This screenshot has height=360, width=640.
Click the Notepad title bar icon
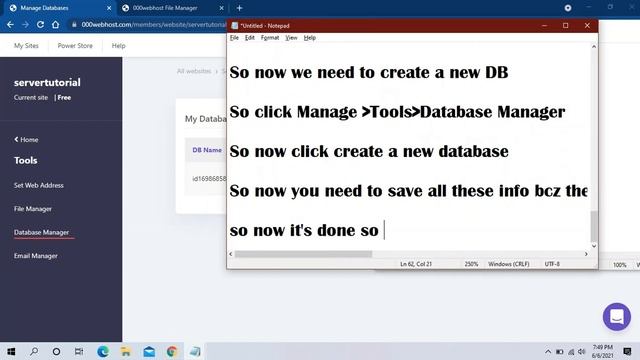[x=234, y=26]
